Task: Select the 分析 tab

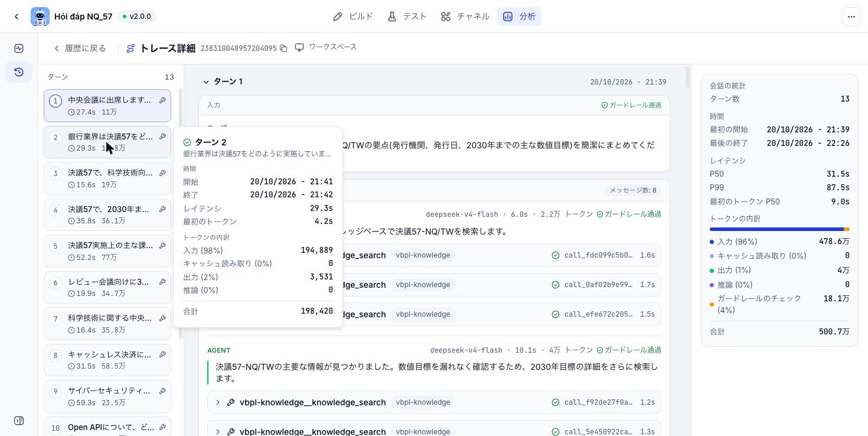Action: (x=519, y=17)
